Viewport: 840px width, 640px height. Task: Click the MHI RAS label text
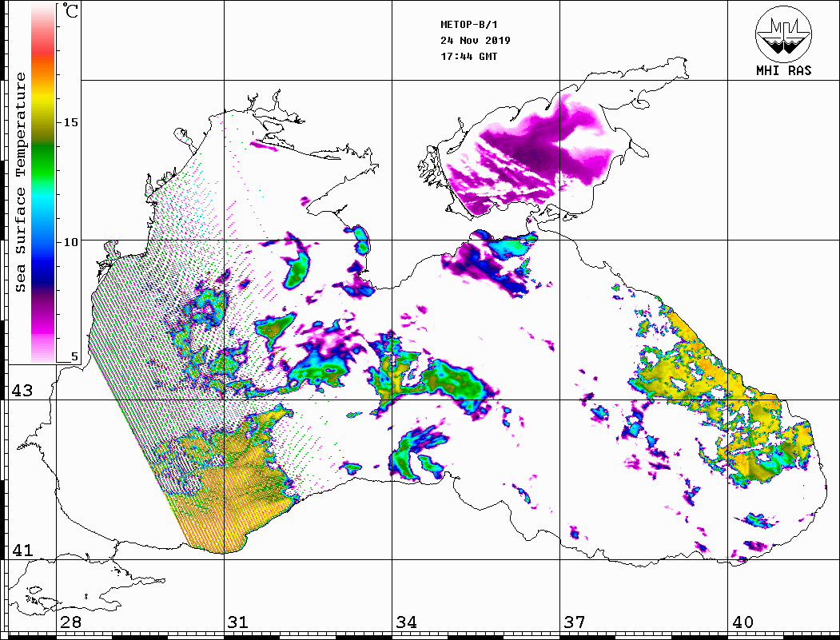(783, 70)
